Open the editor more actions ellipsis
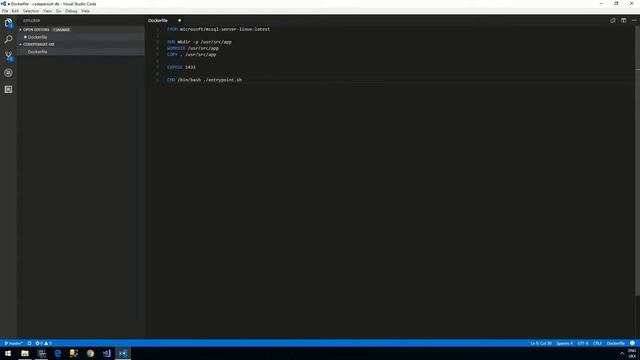 point(634,20)
